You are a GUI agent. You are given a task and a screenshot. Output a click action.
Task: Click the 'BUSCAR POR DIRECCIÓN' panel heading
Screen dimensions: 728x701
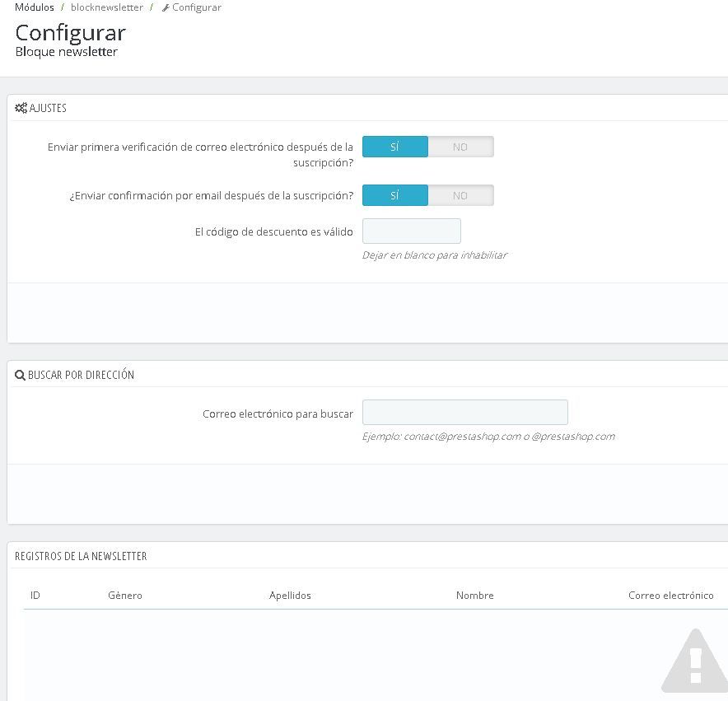[x=81, y=376]
